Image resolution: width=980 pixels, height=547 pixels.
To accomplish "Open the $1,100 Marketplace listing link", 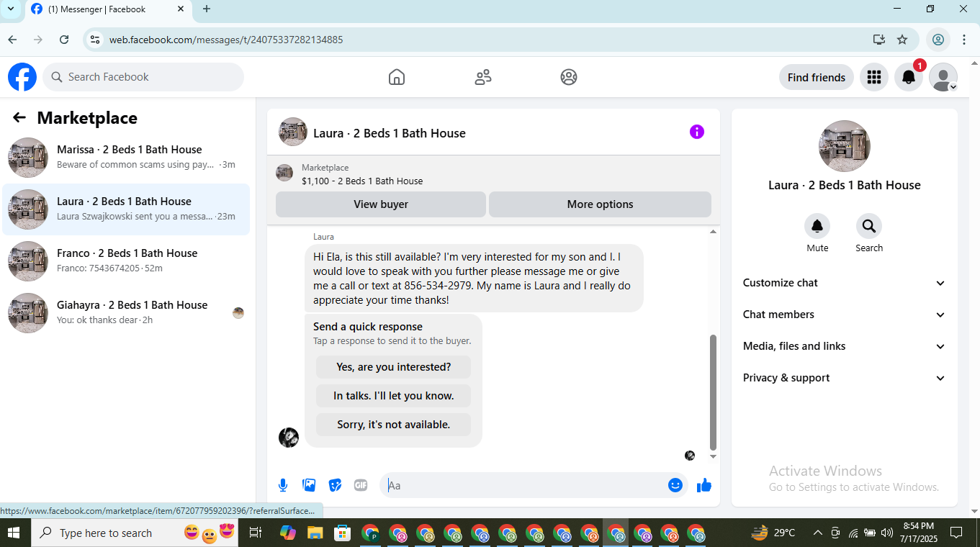I will (x=362, y=181).
